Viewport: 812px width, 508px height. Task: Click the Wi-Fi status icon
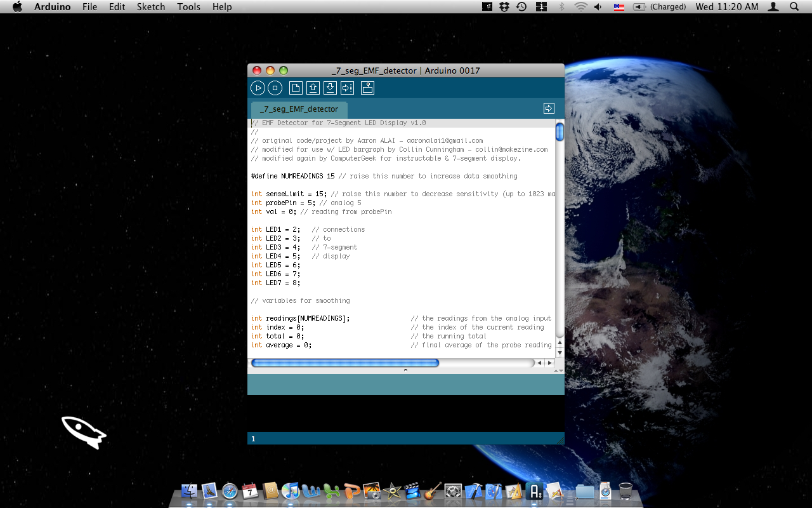tap(580, 7)
